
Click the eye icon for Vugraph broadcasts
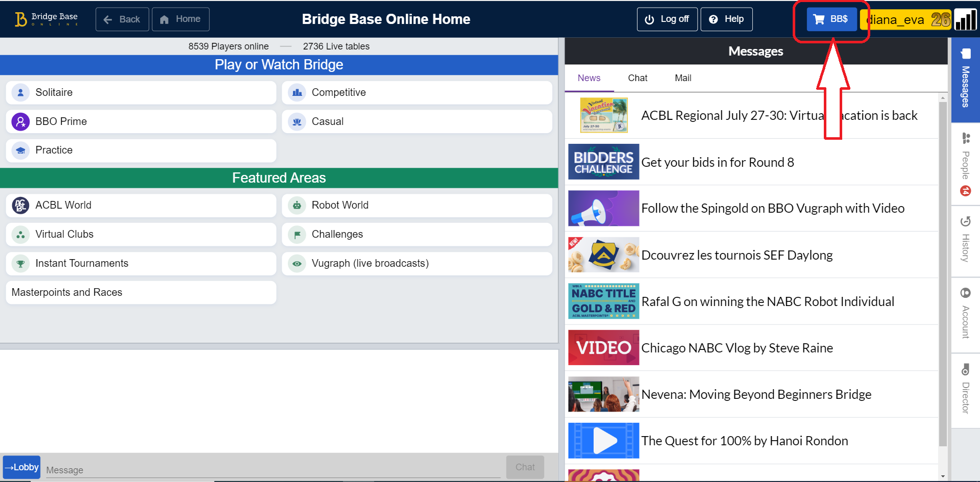tap(297, 263)
